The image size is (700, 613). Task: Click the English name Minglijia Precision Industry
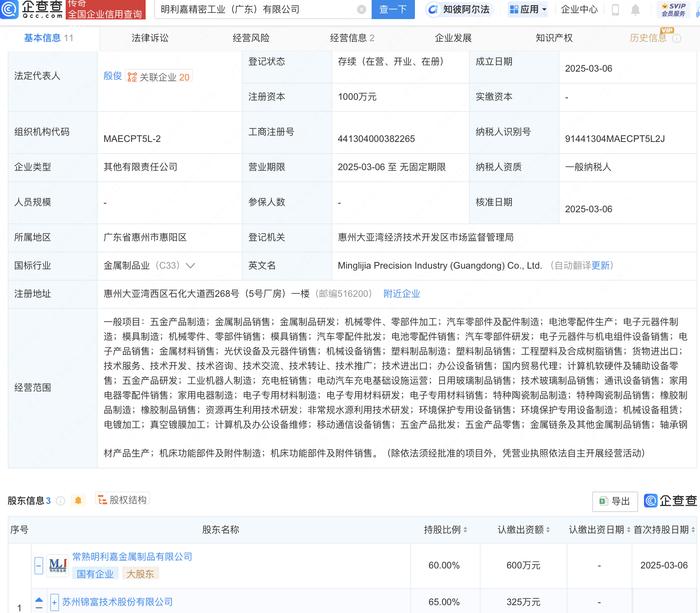click(440, 266)
